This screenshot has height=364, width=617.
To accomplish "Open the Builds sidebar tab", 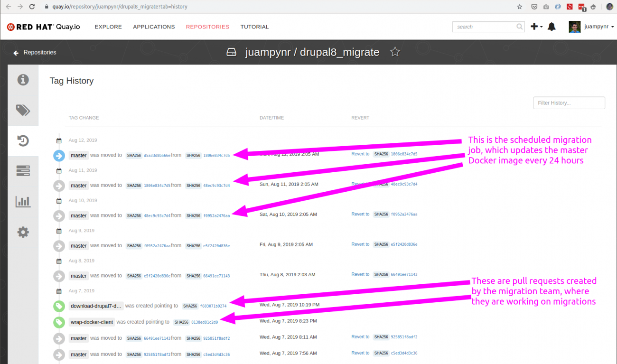I will click(x=23, y=171).
